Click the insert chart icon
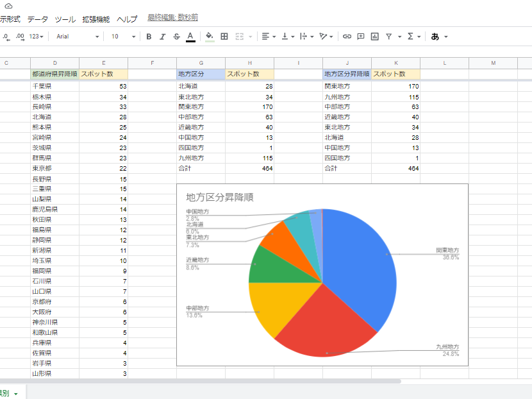Screen dimensions: 532x399 tap(374, 37)
